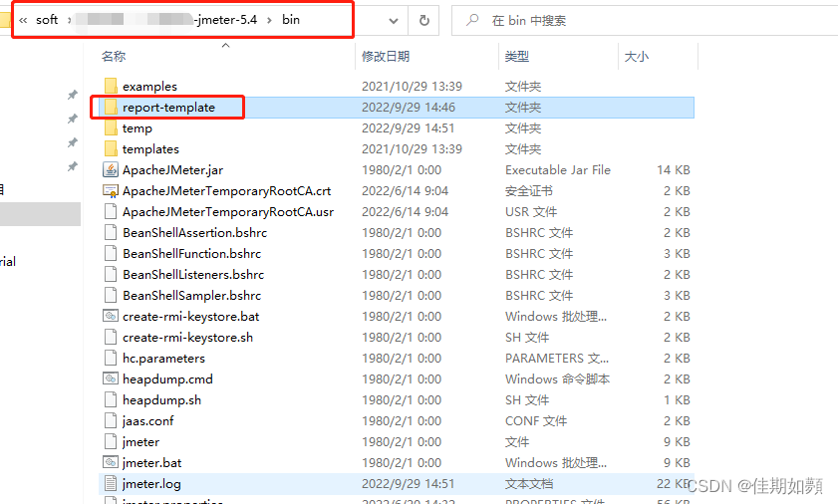Click the BeanShellListeners.bshrc file icon
838x504 pixels.
(110, 274)
